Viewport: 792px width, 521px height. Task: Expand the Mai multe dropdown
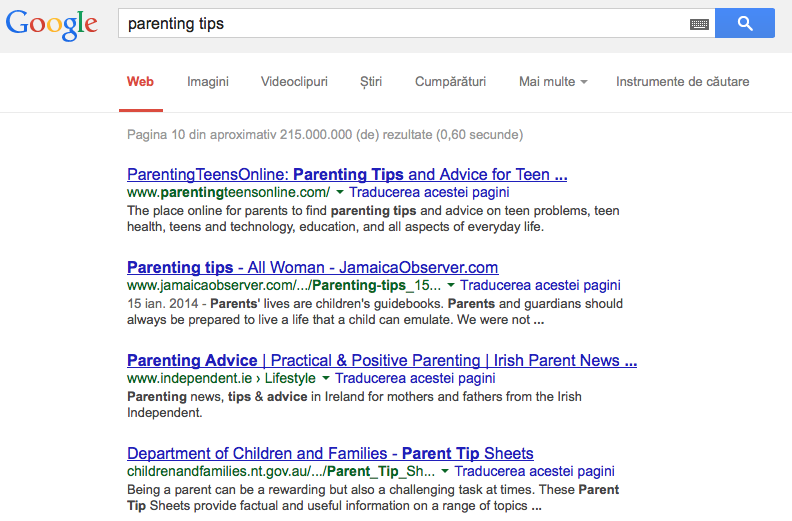553,82
